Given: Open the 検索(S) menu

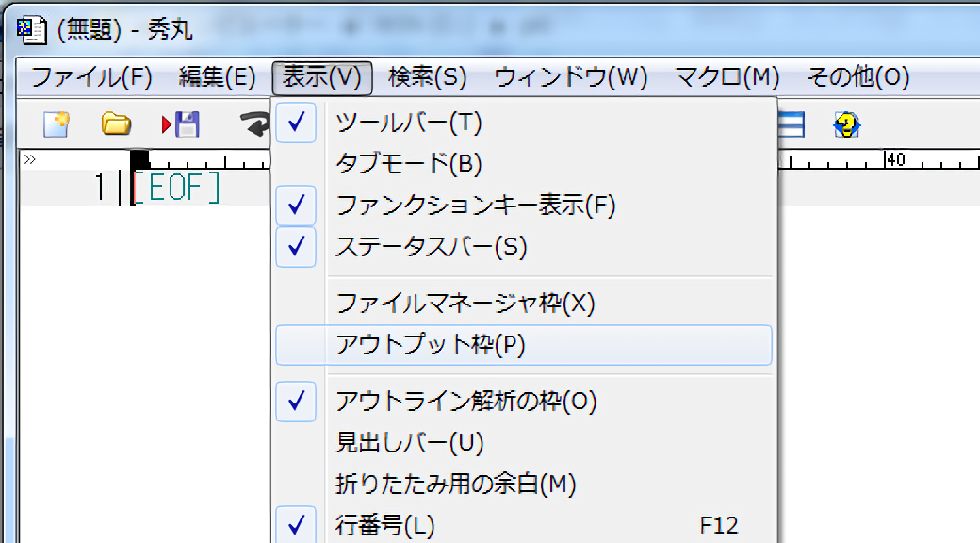Looking at the screenshot, I should point(427,77).
